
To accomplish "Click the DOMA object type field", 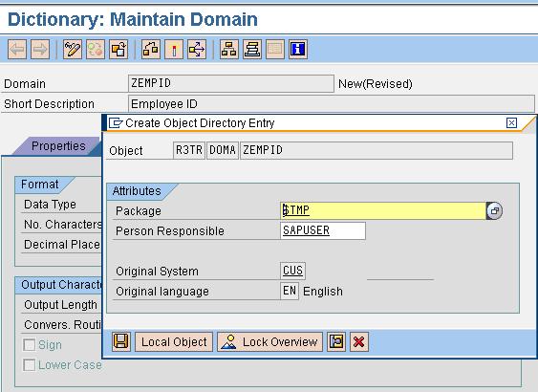I will [x=223, y=150].
